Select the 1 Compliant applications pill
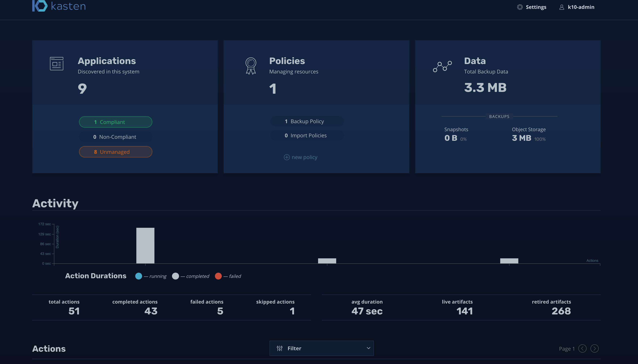 116,122
